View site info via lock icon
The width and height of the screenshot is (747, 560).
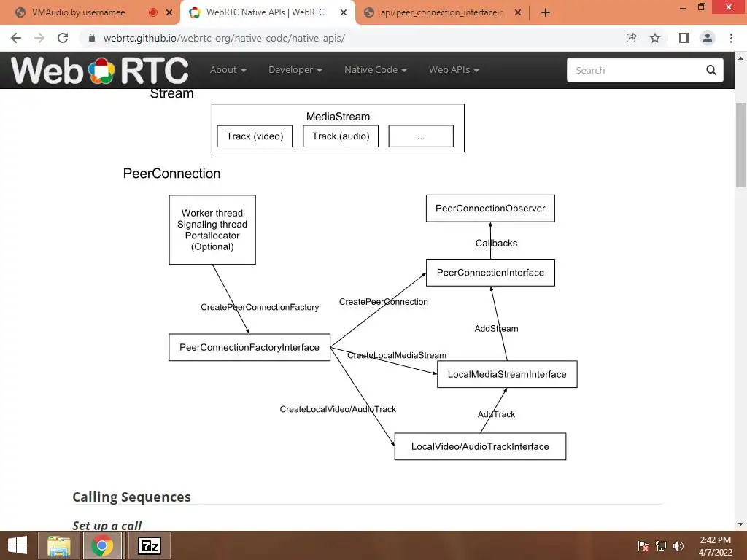92,38
